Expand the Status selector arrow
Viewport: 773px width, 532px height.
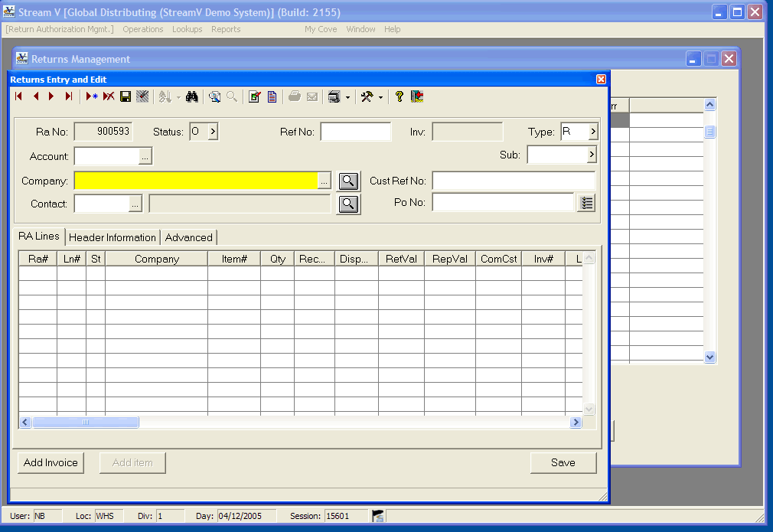[x=213, y=131]
